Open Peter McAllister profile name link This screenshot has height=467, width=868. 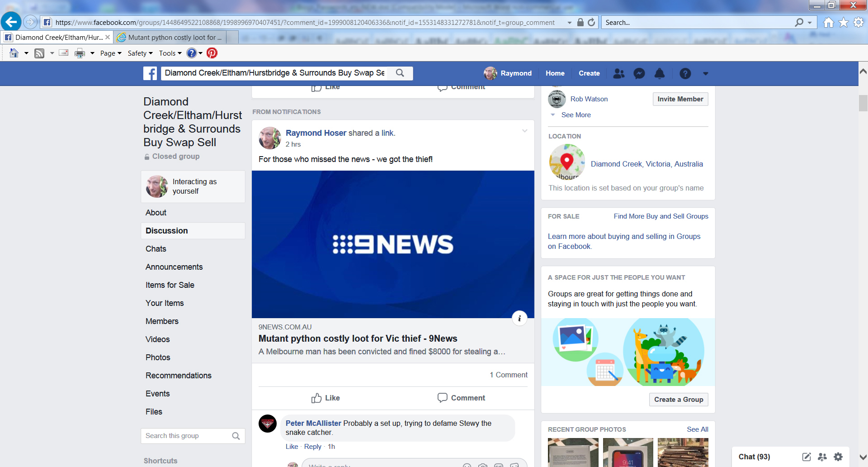coord(313,423)
